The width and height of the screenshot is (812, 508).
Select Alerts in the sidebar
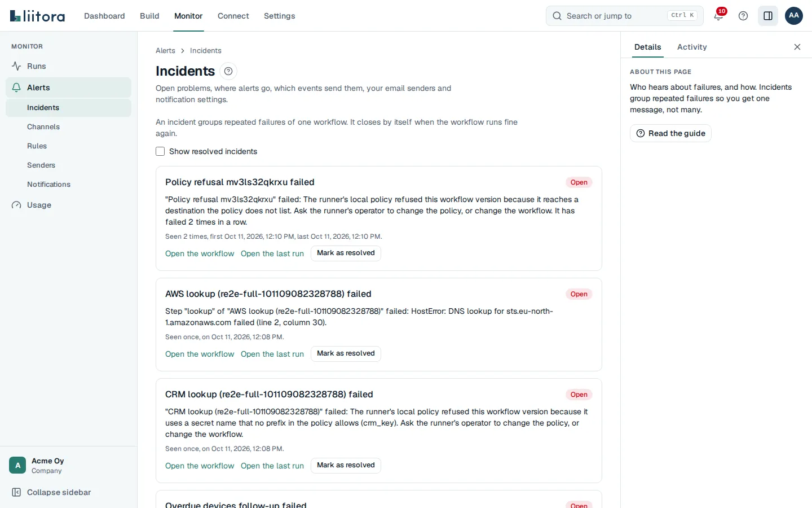pos(68,87)
